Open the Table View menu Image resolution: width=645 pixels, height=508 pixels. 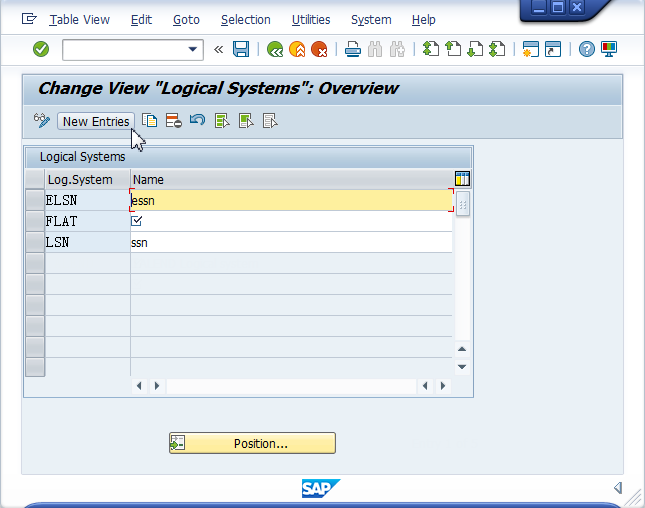(x=80, y=19)
